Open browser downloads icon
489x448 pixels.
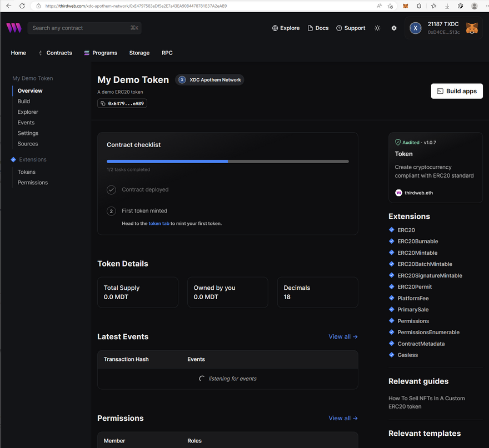pos(447,6)
